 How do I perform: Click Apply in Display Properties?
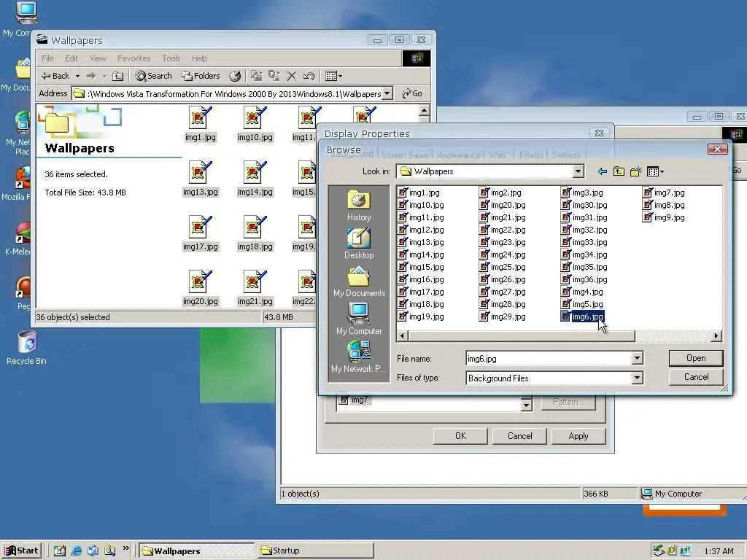tap(578, 436)
